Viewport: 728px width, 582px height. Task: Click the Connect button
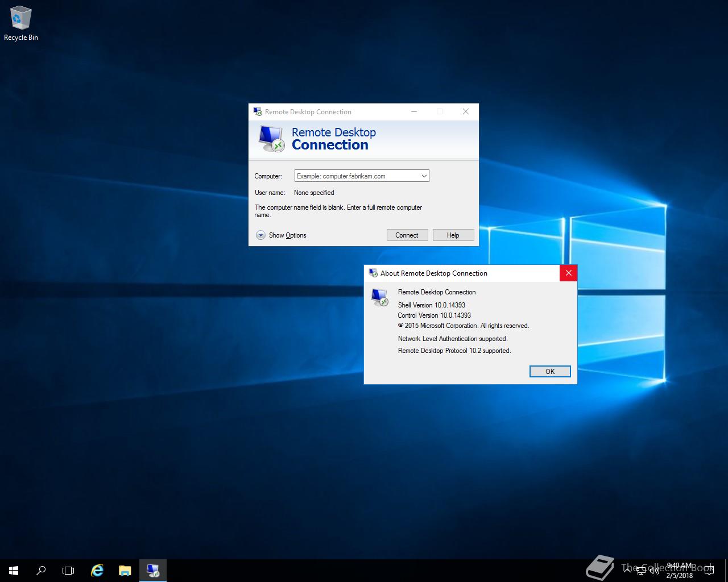click(x=407, y=235)
